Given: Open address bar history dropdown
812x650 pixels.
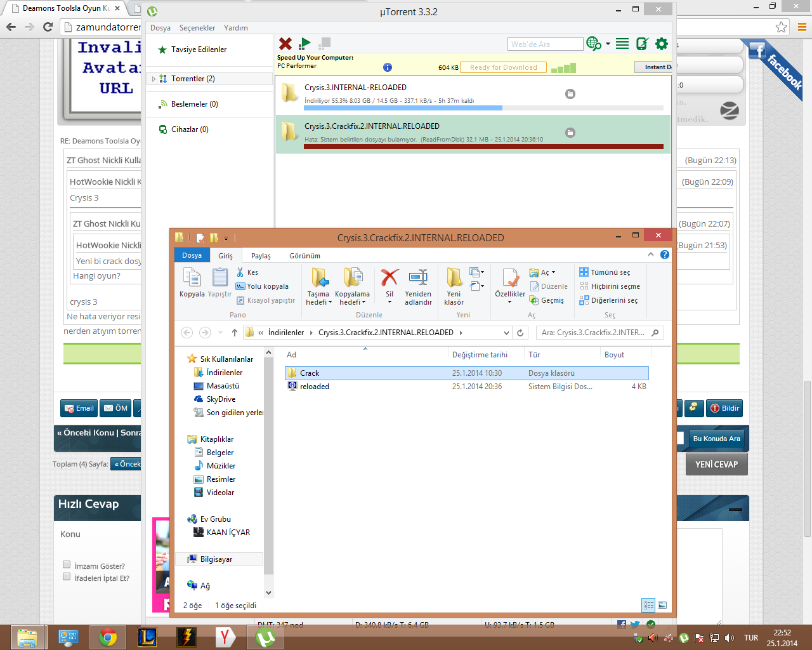Looking at the screenshot, I should point(506,333).
